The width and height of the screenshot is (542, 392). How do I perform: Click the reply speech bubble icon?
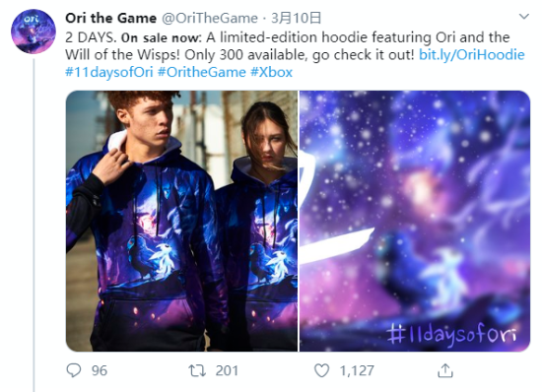[x=74, y=370]
